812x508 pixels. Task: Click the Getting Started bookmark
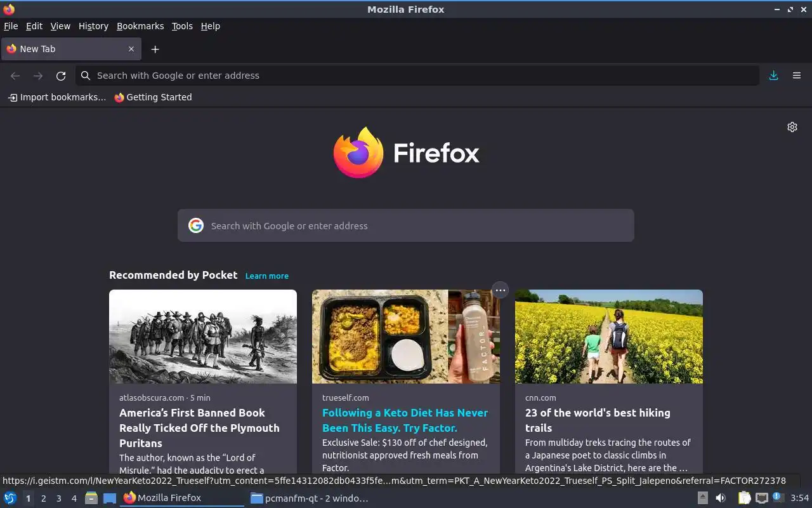click(x=153, y=97)
